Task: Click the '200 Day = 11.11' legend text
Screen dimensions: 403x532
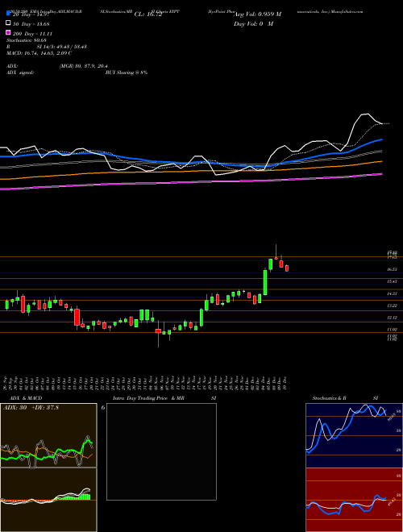Action: pyautogui.click(x=32, y=34)
